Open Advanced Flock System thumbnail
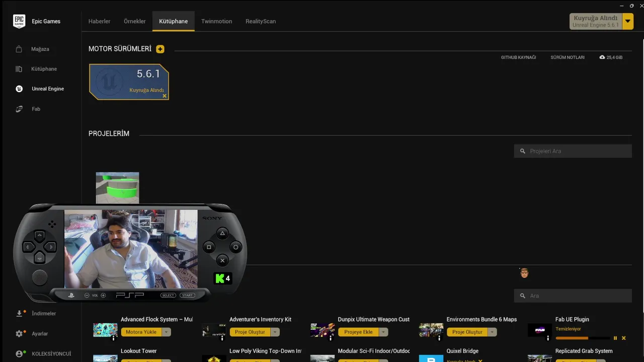 click(x=105, y=330)
